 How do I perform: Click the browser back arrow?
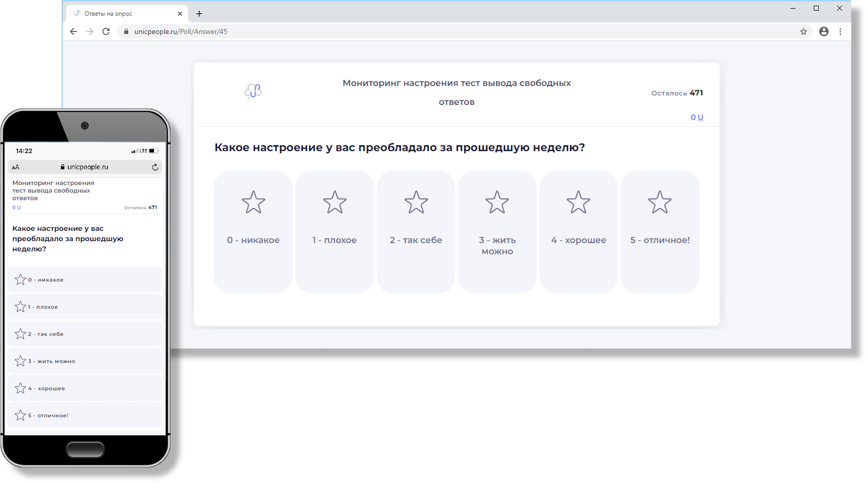74,31
